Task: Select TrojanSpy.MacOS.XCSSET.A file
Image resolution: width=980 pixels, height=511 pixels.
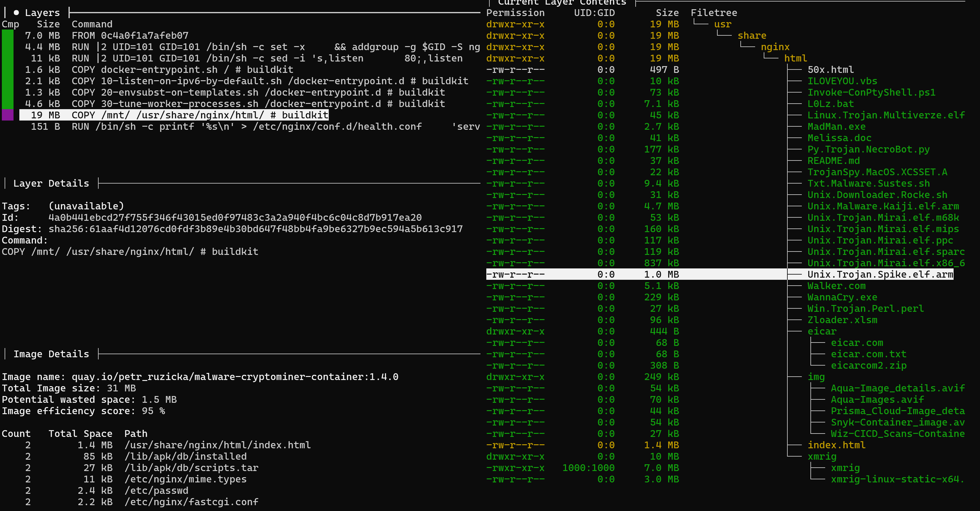Action: (x=877, y=172)
